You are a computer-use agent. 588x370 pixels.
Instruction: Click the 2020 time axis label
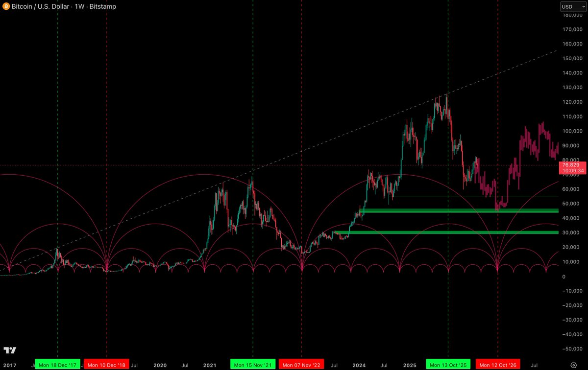click(160, 365)
